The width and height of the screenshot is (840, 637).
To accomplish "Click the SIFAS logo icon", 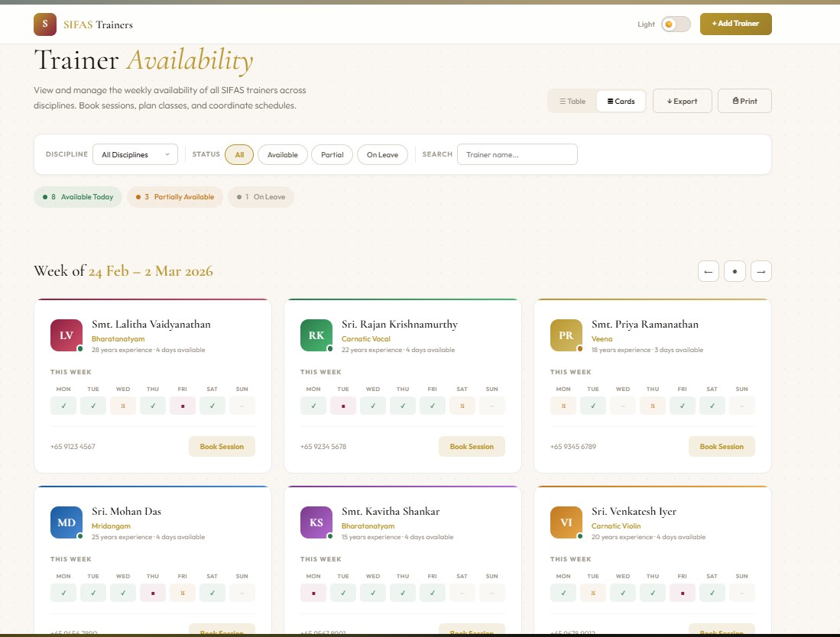I will click(x=45, y=24).
